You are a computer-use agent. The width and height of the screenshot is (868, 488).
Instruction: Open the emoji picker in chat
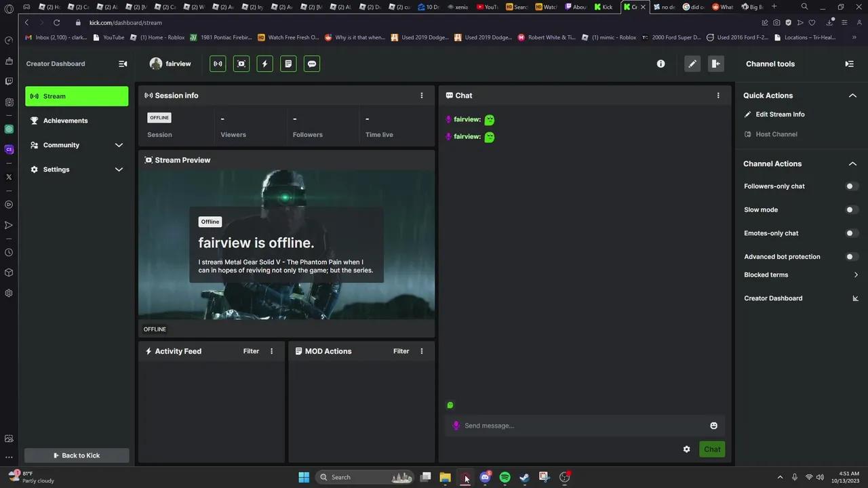[x=713, y=426]
